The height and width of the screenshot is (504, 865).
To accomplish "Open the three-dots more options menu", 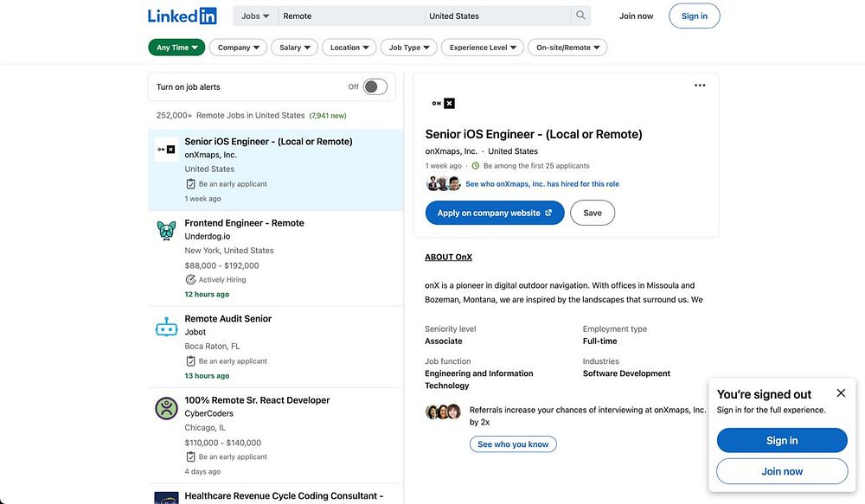I will (x=700, y=86).
